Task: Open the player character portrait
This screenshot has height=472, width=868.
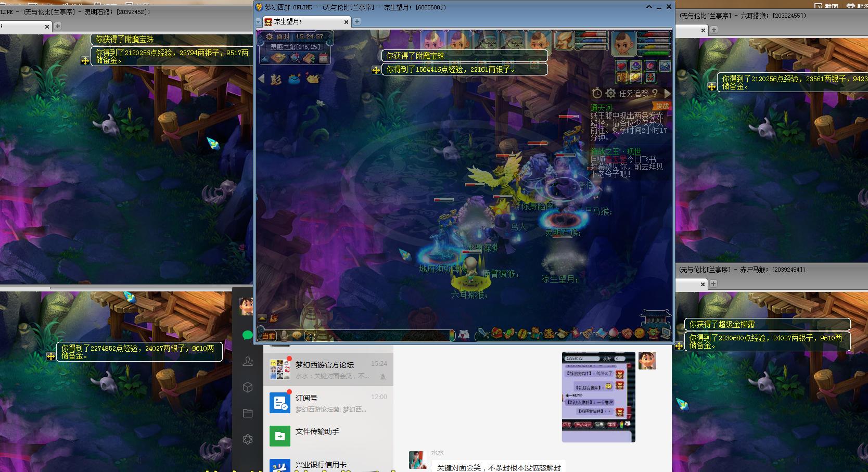Action: pos(624,44)
